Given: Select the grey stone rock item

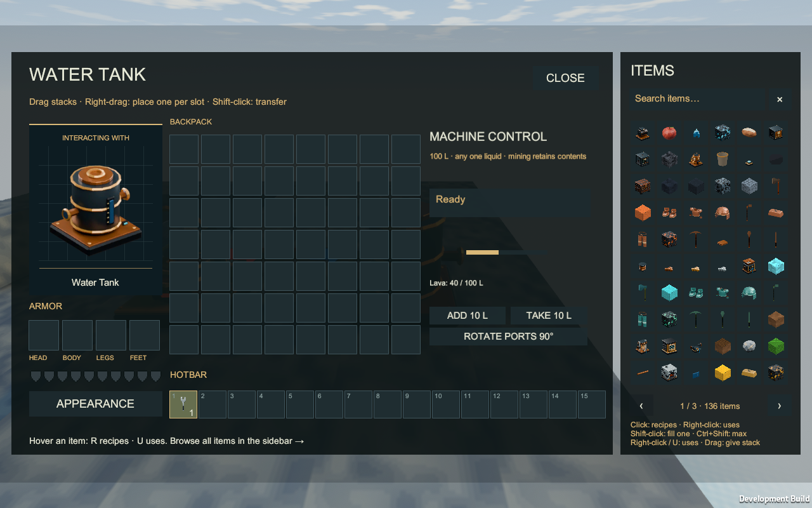Looking at the screenshot, I should [x=749, y=346].
